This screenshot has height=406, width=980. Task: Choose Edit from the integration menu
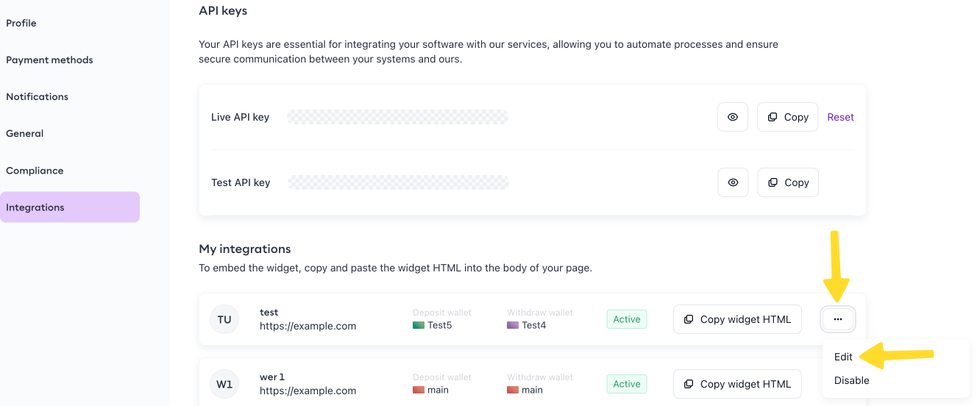point(843,357)
